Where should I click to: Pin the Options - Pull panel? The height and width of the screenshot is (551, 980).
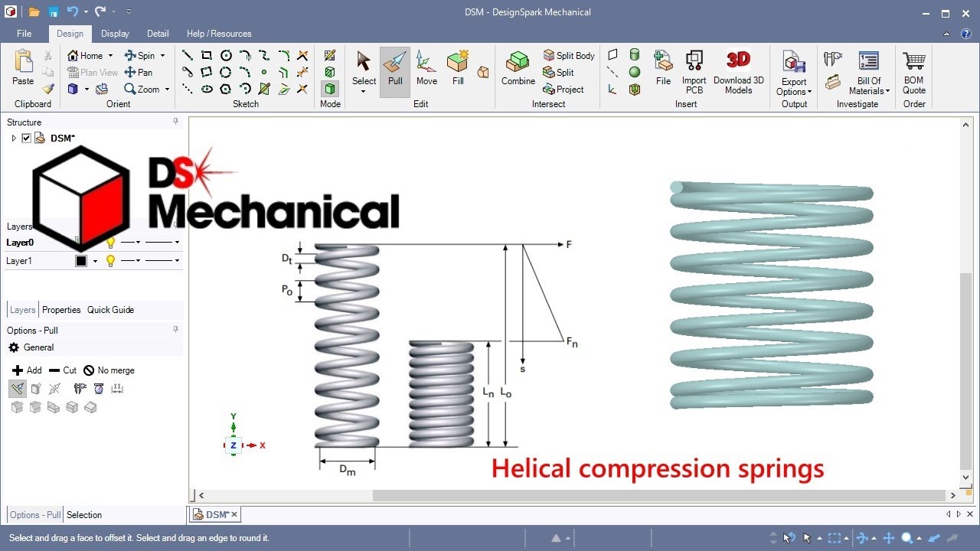pyautogui.click(x=175, y=330)
